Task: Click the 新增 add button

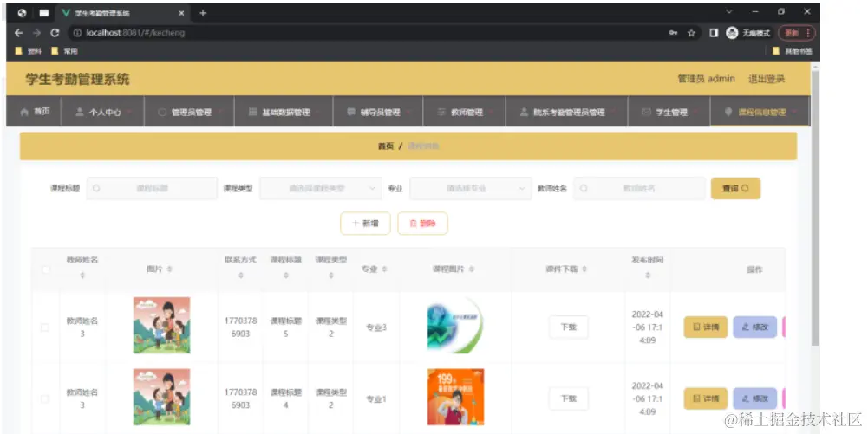Action: point(365,223)
